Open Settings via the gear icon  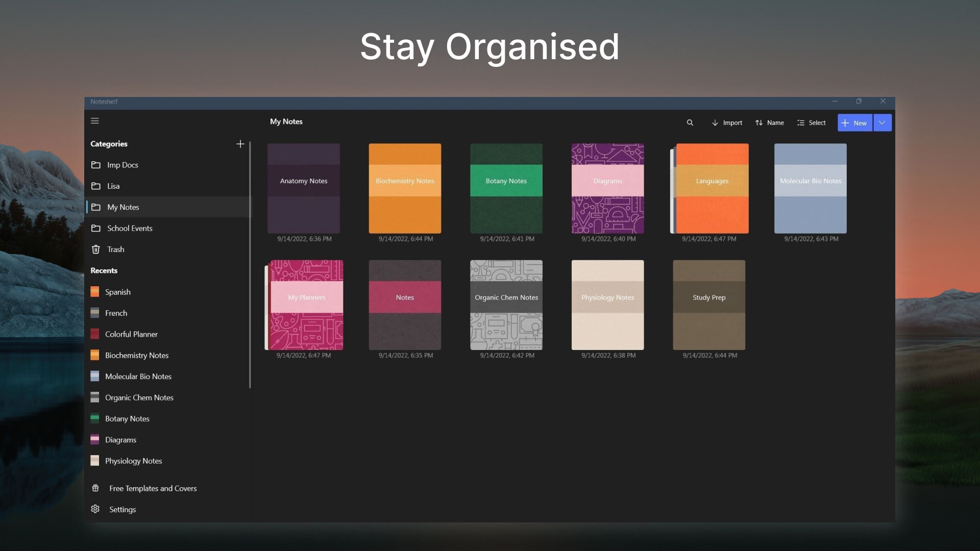(x=95, y=509)
